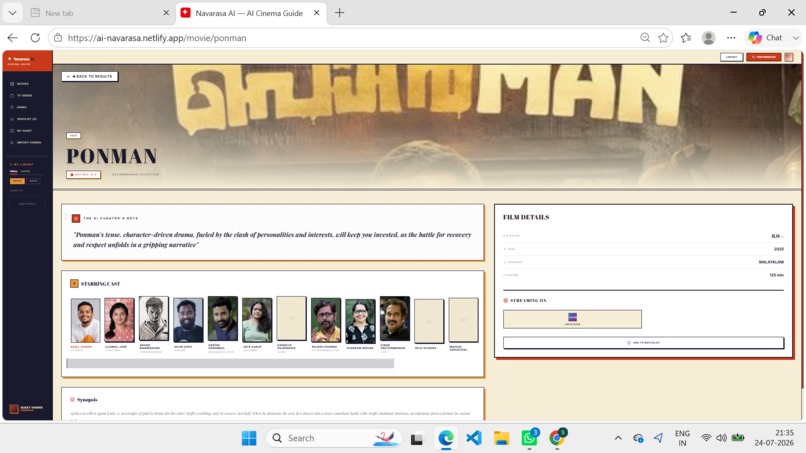This screenshot has width=806, height=453.
Task: Open Copilot Chat
Action: coord(766,38)
